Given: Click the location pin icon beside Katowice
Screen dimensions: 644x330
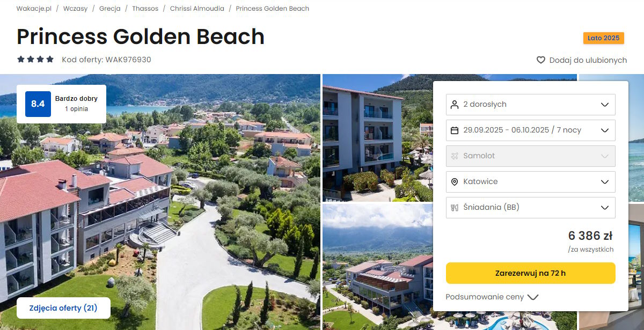Looking at the screenshot, I should click(x=455, y=181).
